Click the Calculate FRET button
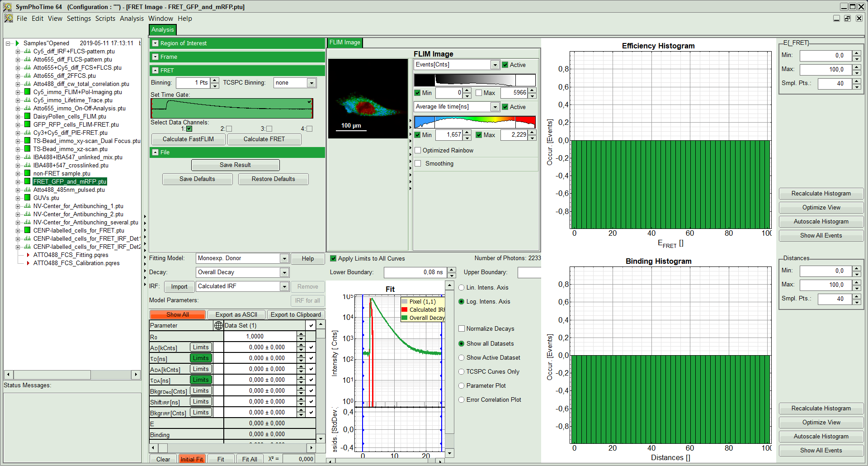 (x=264, y=139)
